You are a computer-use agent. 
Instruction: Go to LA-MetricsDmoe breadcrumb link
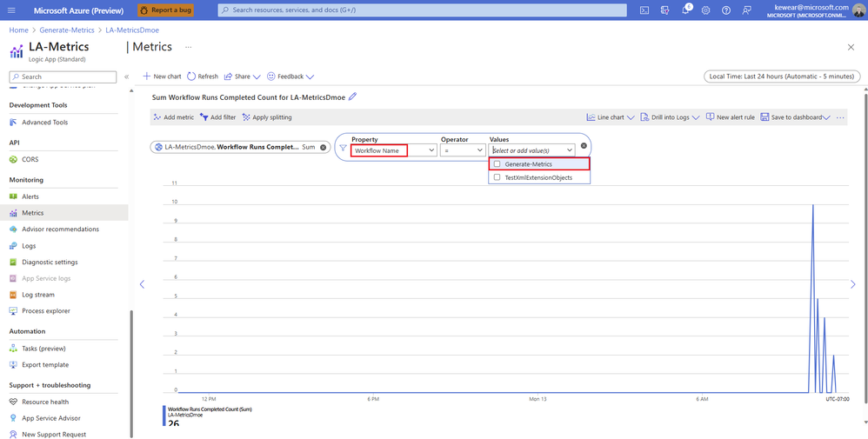pos(132,30)
